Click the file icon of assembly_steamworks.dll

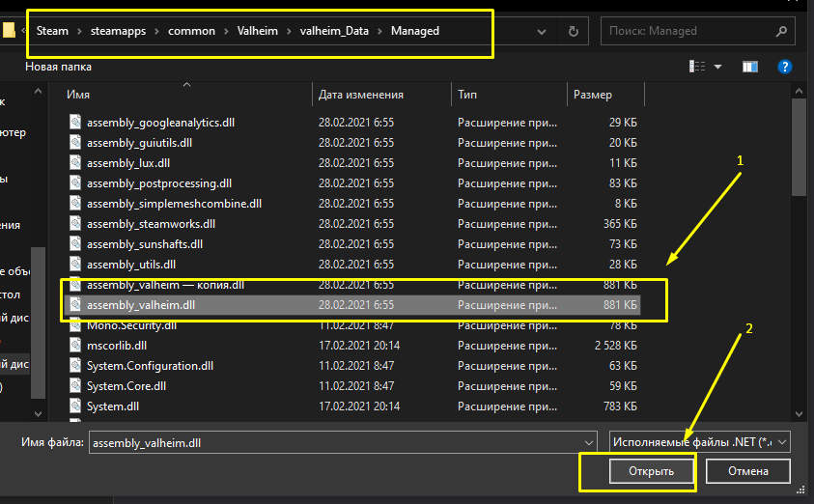pyautogui.click(x=76, y=223)
